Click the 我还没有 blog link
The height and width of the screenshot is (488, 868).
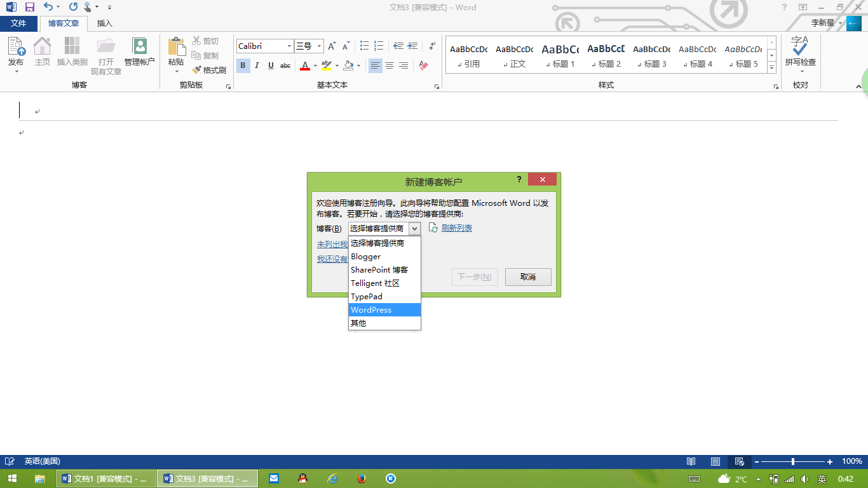332,259
